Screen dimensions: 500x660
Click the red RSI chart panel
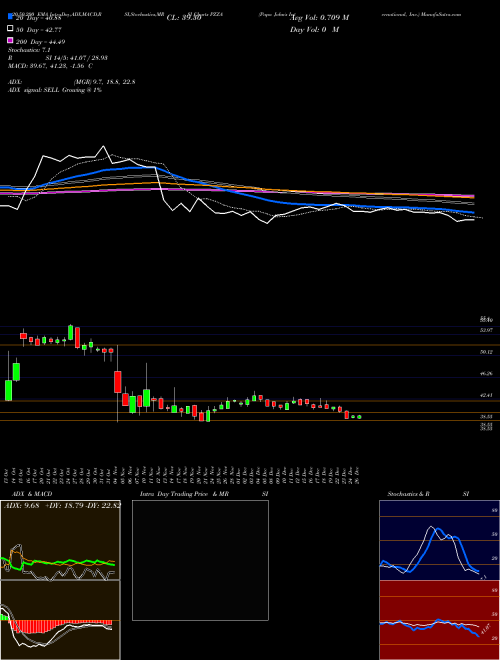[x=439, y=620]
